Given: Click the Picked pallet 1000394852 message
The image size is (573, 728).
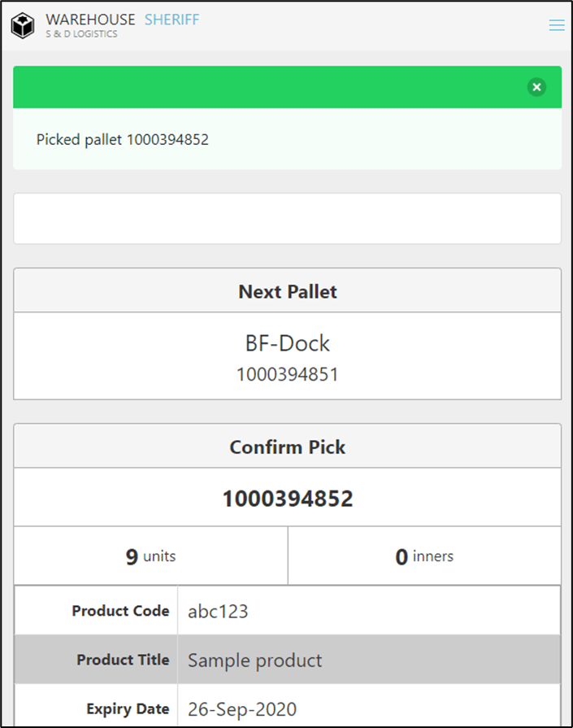Looking at the screenshot, I should 123,139.
